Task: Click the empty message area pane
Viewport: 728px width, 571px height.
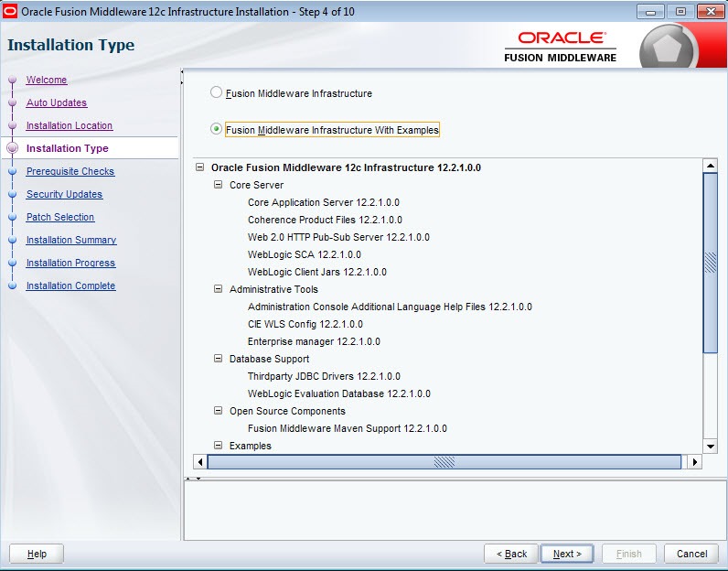Action: pyautogui.click(x=455, y=510)
